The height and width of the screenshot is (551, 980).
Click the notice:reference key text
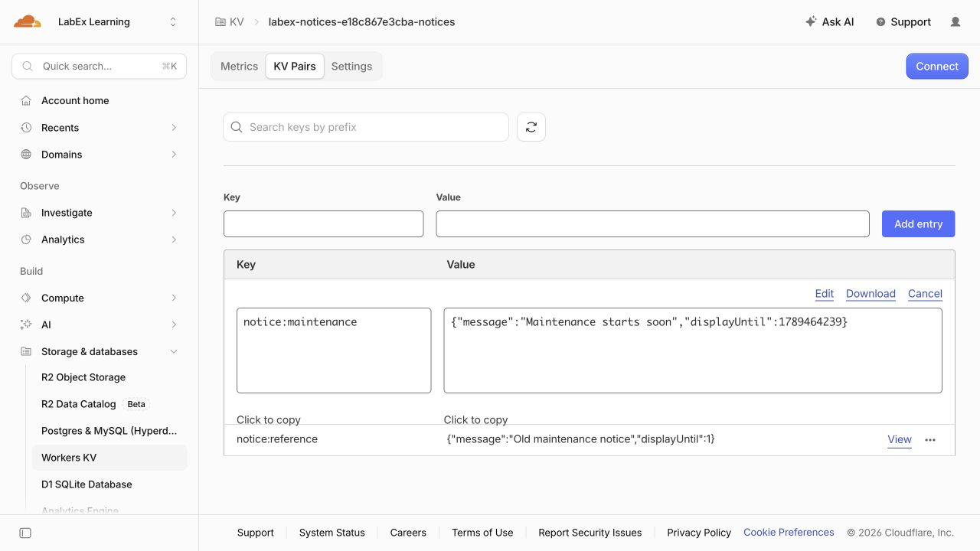pos(277,439)
